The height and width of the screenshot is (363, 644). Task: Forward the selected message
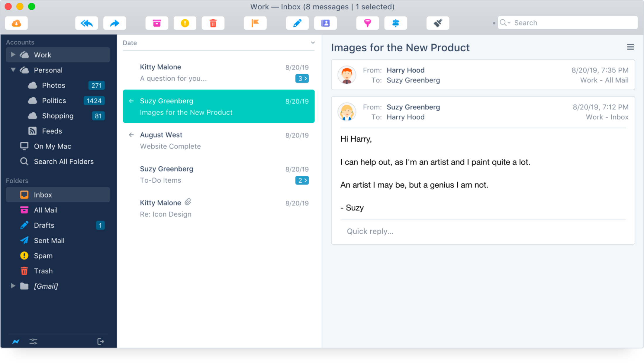coord(114,23)
